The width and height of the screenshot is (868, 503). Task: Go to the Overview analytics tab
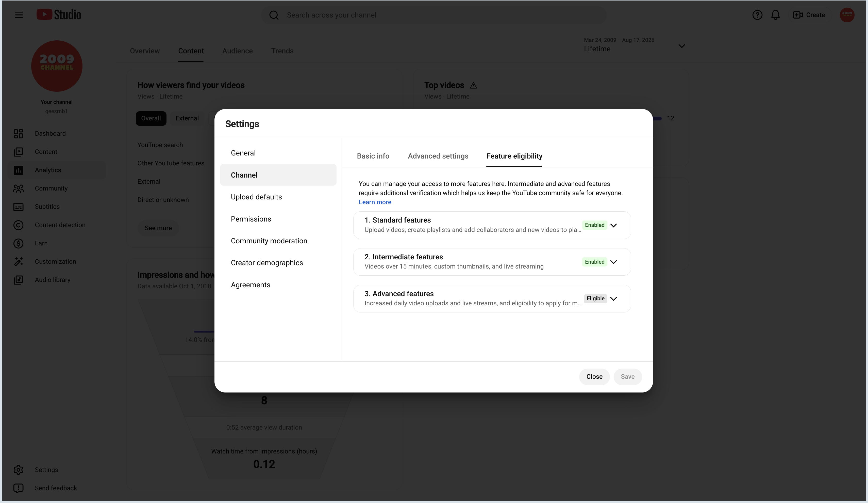click(x=145, y=51)
